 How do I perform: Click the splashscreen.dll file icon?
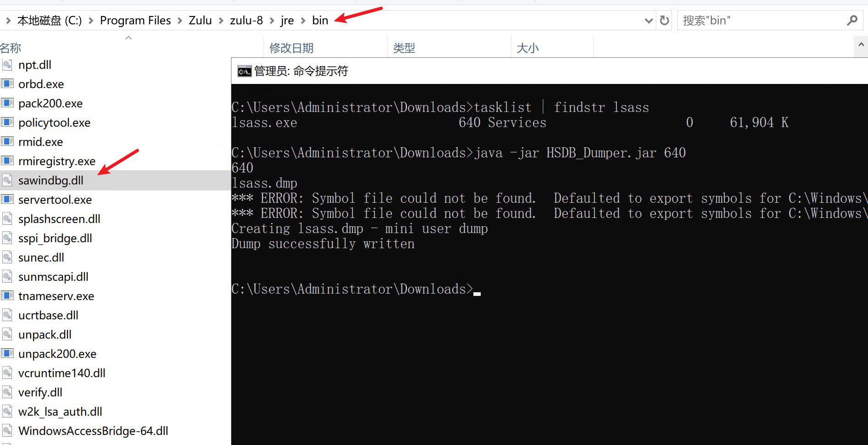(7, 219)
